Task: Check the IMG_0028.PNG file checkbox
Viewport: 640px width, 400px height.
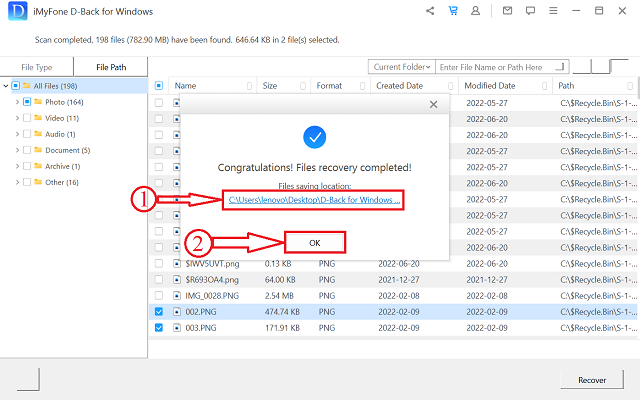Action: (x=159, y=296)
